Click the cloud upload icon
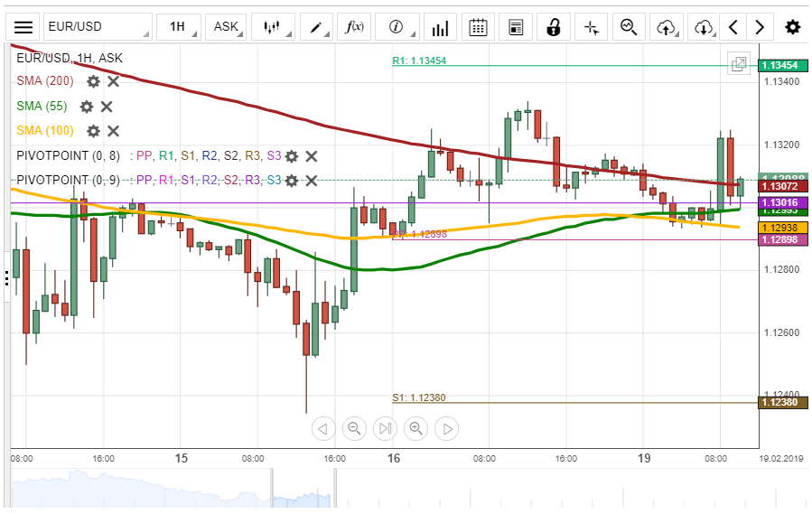 [667, 27]
